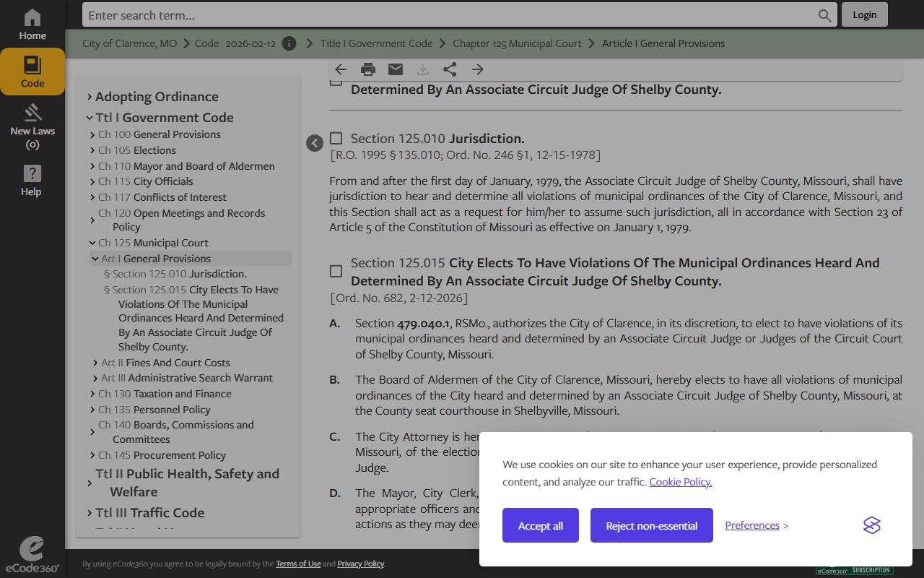
Task: Expand Ch 105 Elections
Action: [x=92, y=150]
